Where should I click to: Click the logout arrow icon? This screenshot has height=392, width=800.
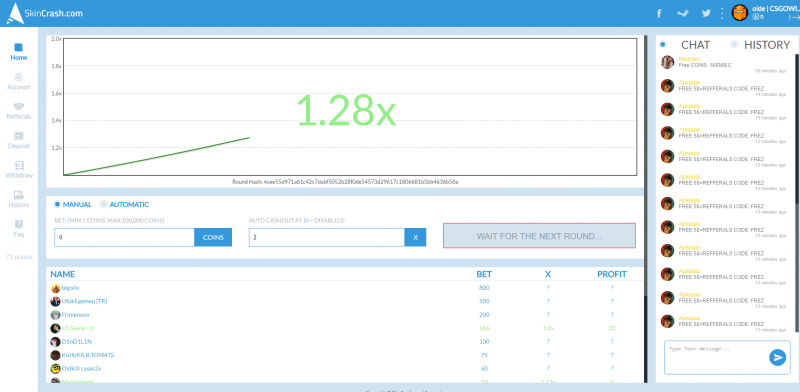coord(794,17)
